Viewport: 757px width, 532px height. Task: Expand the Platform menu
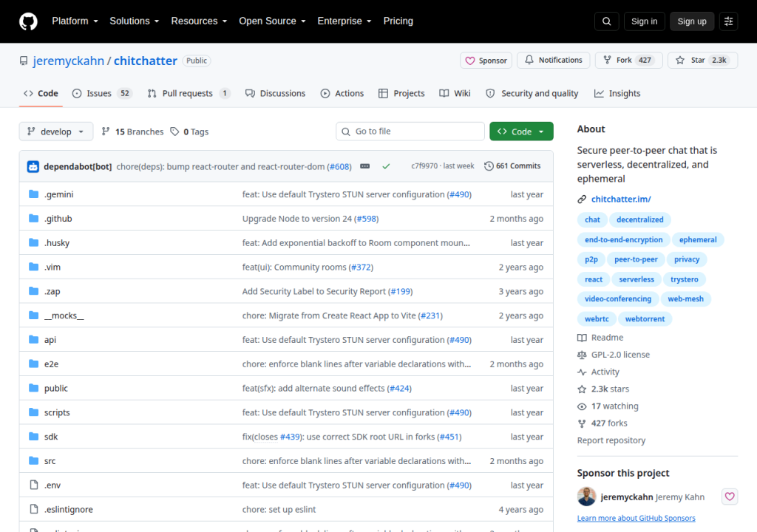[75, 21]
